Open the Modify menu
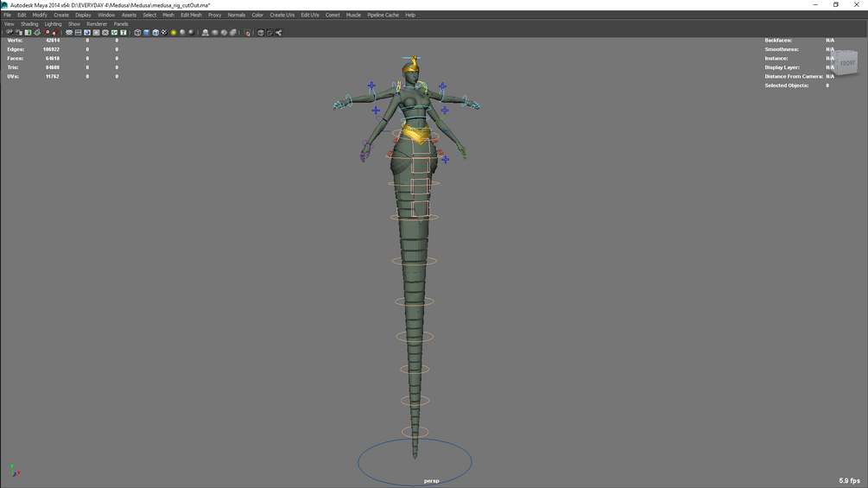Screen dimensions: 868x488 40,15
